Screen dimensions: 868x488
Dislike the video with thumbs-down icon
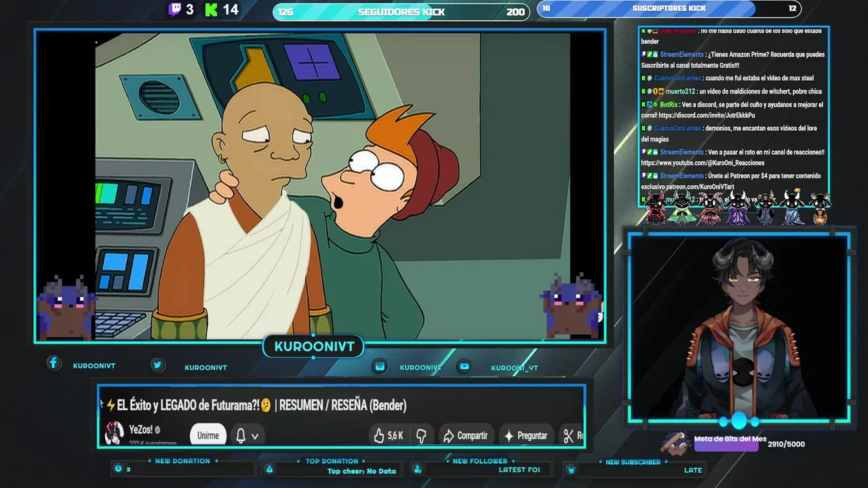[x=421, y=436]
